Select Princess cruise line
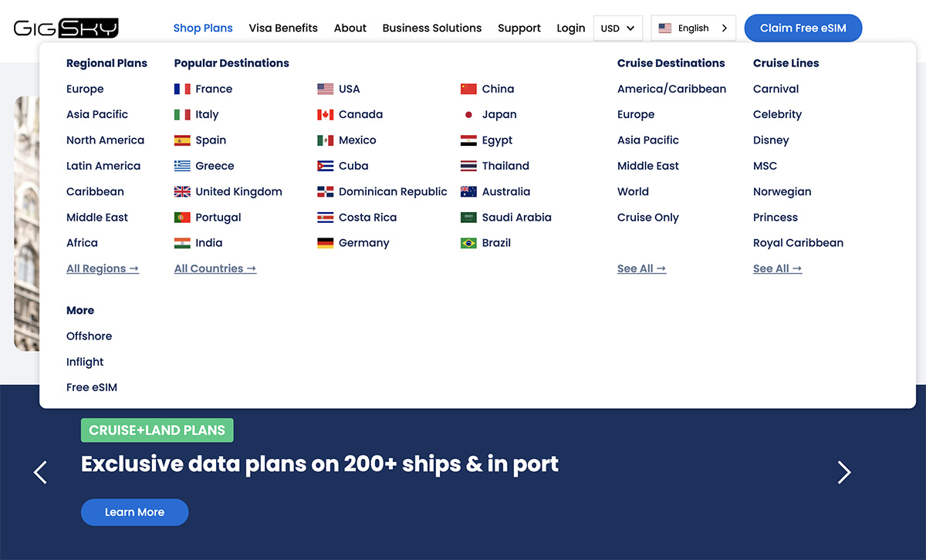Viewport: 926px width, 560px height. coord(776,218)
